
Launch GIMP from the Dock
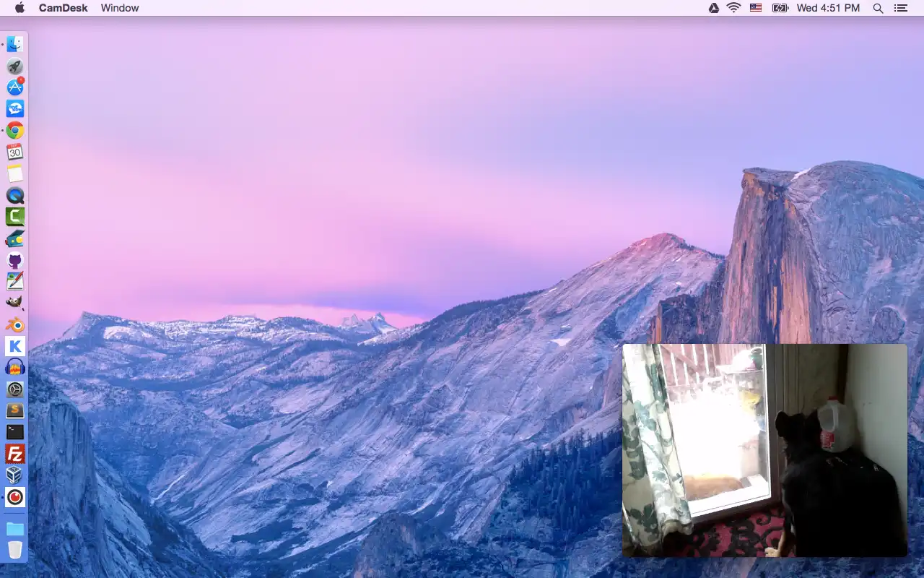point(15,303)
